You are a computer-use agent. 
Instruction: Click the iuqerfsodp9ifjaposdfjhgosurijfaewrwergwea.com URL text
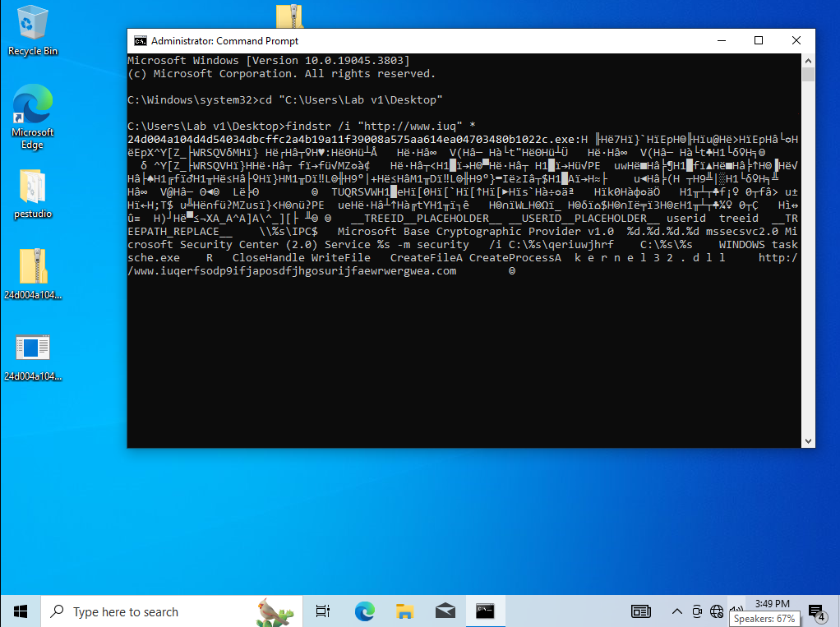coord(295,271)
